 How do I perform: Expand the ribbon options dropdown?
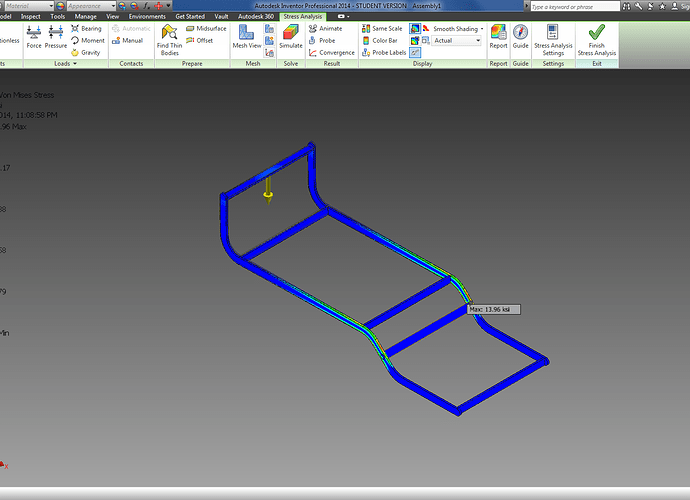pos(344,16)
